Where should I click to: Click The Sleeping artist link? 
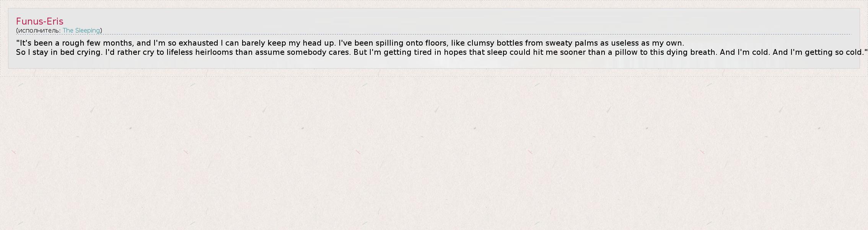click(x=81, y=31)
